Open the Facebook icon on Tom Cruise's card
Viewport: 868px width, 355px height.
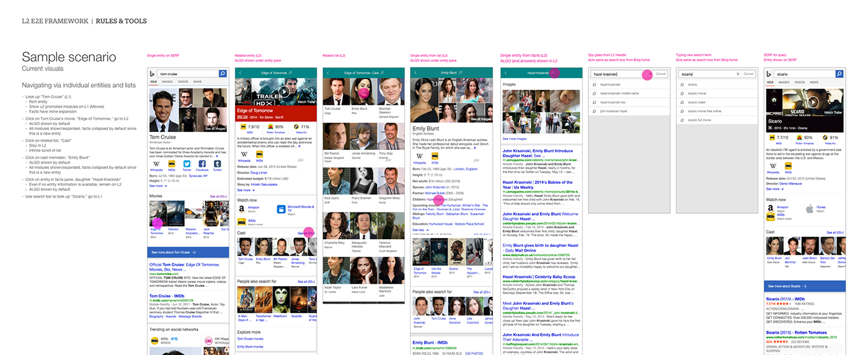(x=202, y=164)
